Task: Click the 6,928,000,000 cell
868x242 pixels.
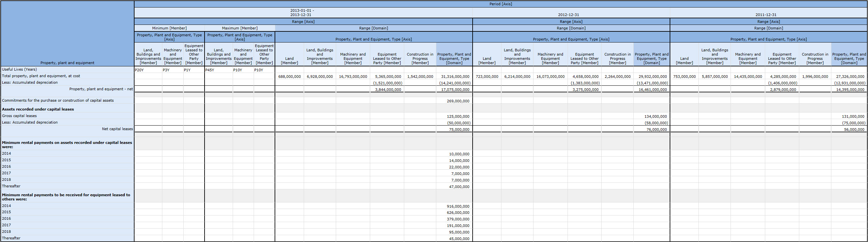Action: click(320, 77)
